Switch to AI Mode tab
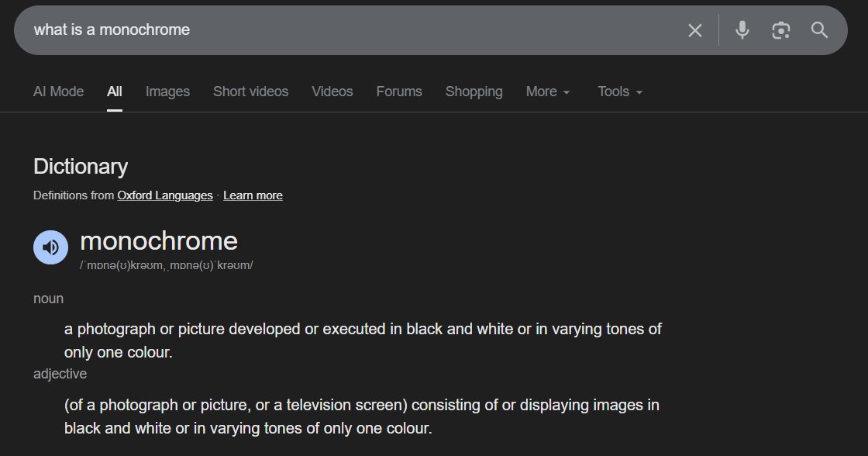This screenshot has height=456, width=868. coord(59,92)
